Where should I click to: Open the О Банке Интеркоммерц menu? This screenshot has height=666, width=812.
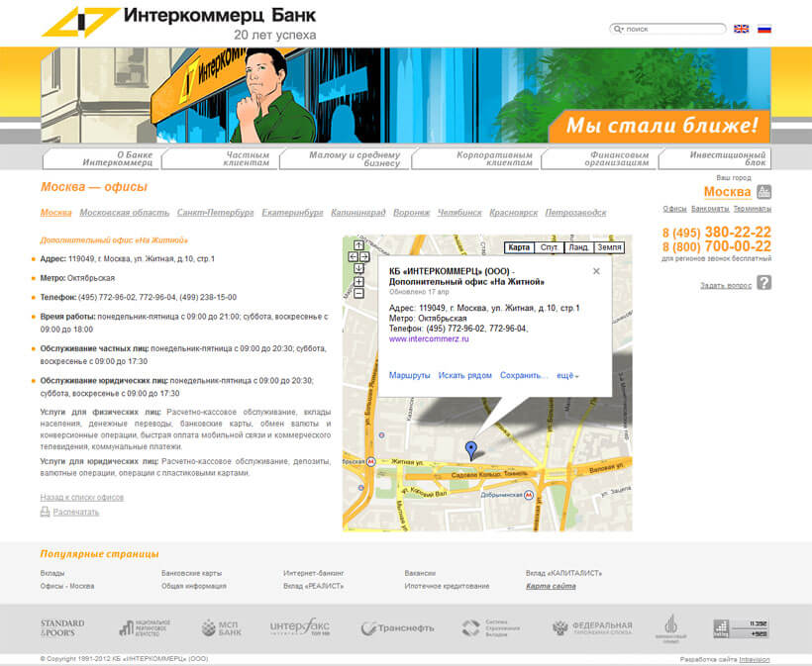(102, 159)
